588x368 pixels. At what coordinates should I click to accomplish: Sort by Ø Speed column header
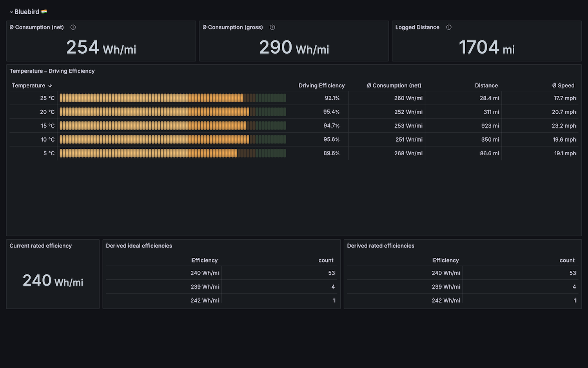click(563, 86)
